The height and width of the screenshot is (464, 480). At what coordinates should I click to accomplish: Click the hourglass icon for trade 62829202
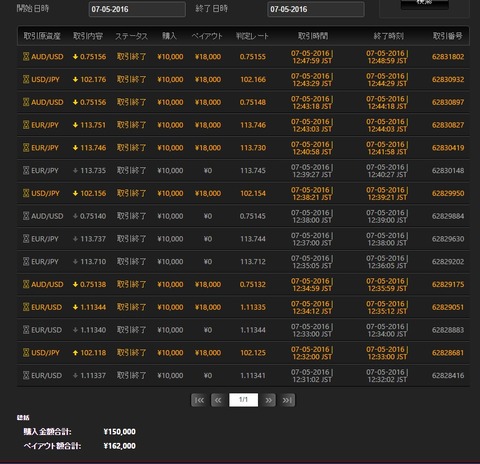click(26, 262)
